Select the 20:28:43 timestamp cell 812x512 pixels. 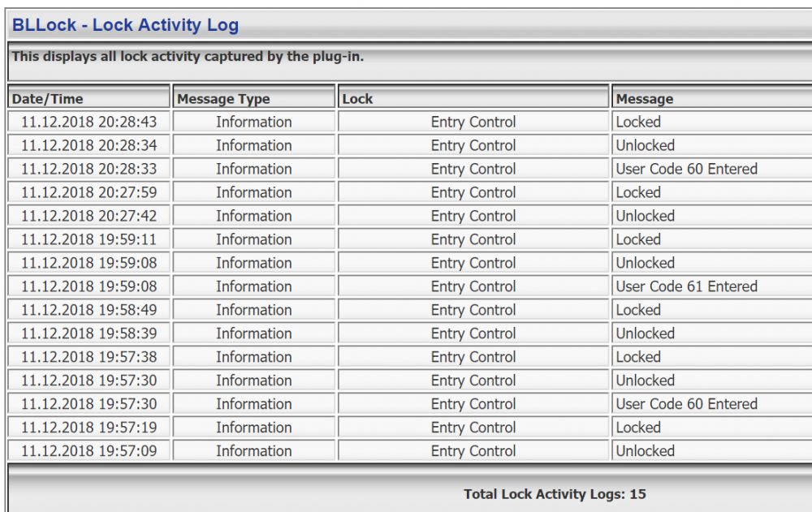coord(89,123)
